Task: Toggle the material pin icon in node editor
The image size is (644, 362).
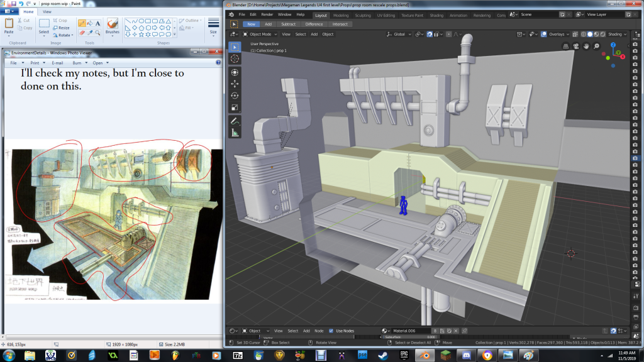Action: (465, 331)
